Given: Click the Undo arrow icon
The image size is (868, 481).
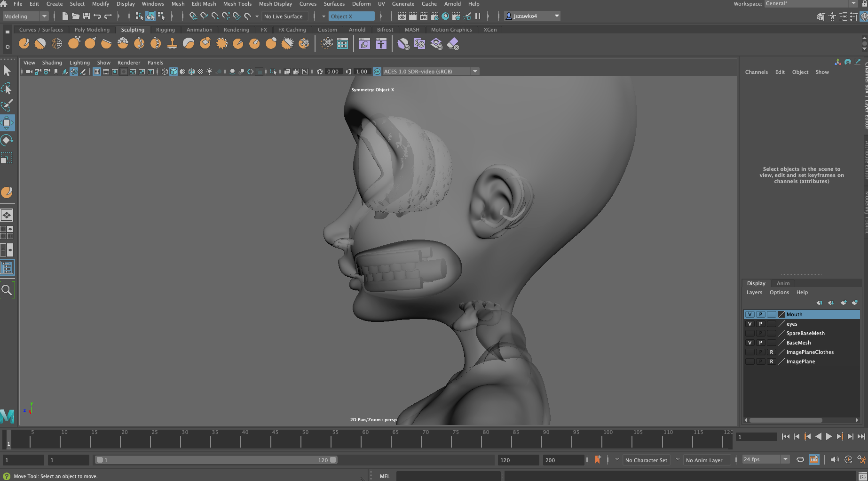Looking at the screenshot, I should 97,16.
